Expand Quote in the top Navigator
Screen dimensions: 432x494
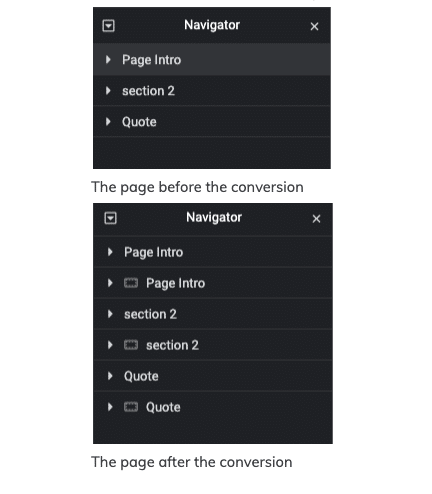pyautogui.click(x=108, y=122)
